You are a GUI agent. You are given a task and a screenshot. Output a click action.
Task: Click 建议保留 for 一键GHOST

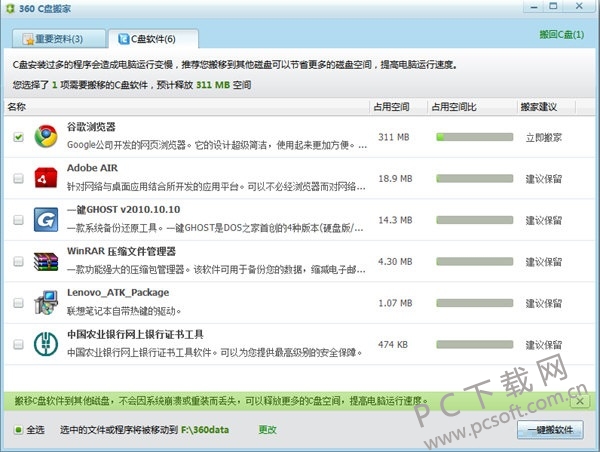point(544,220)
